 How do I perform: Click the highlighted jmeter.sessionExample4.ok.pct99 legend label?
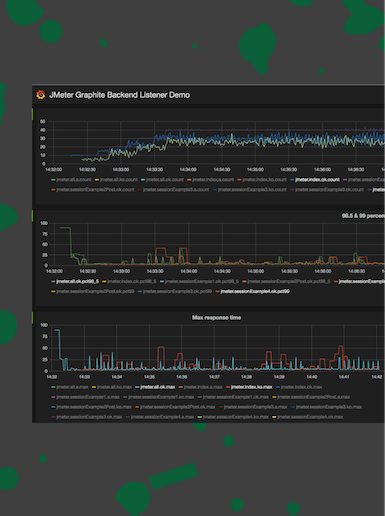[x=255, y=291]
